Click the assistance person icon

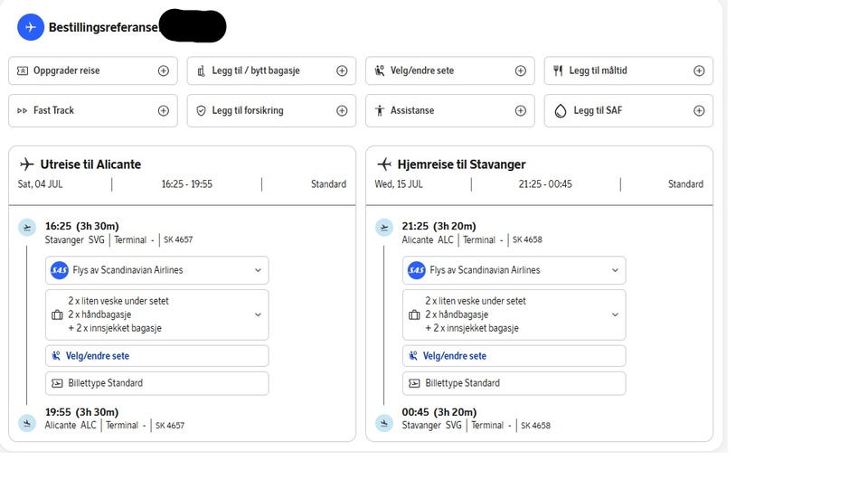[x=380, y=110]
